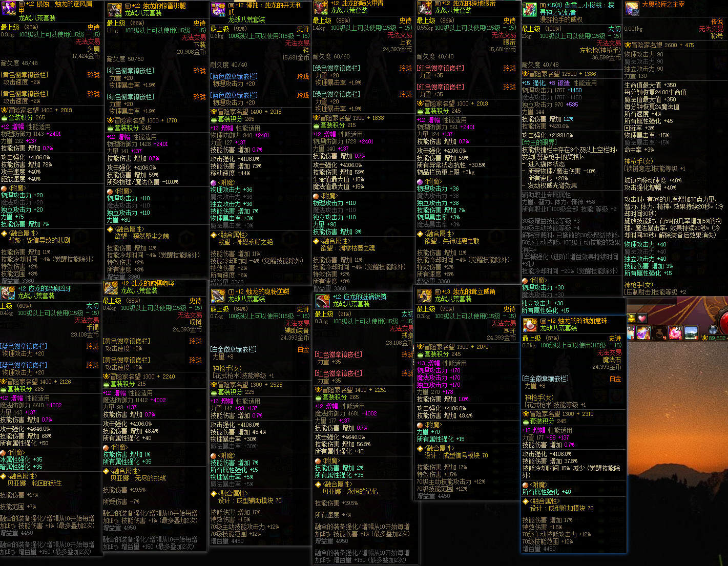Click the 魔法石 slot type label
Image resolution: width=728 pixels, height=566 pixels.
tap(612, 360)
